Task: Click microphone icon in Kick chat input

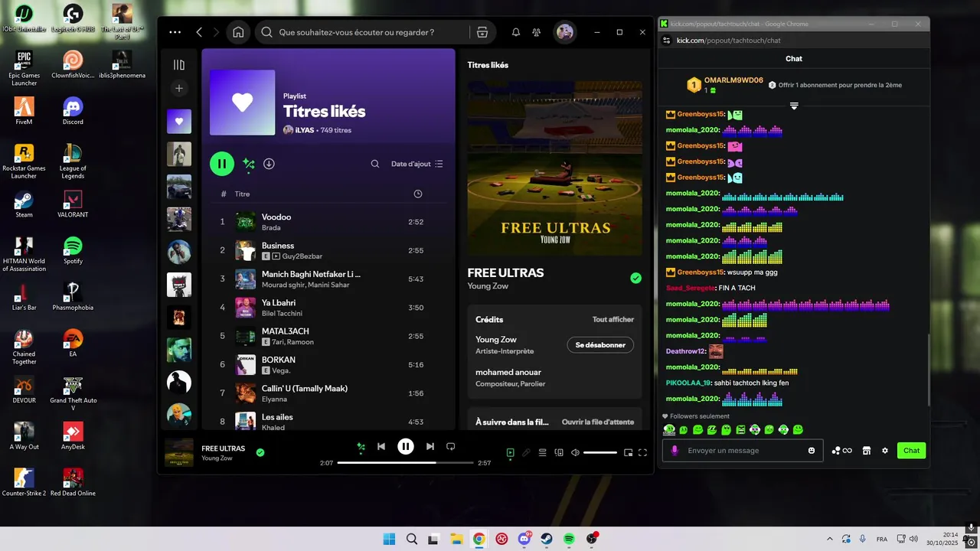Action: (x=675, y=451)
